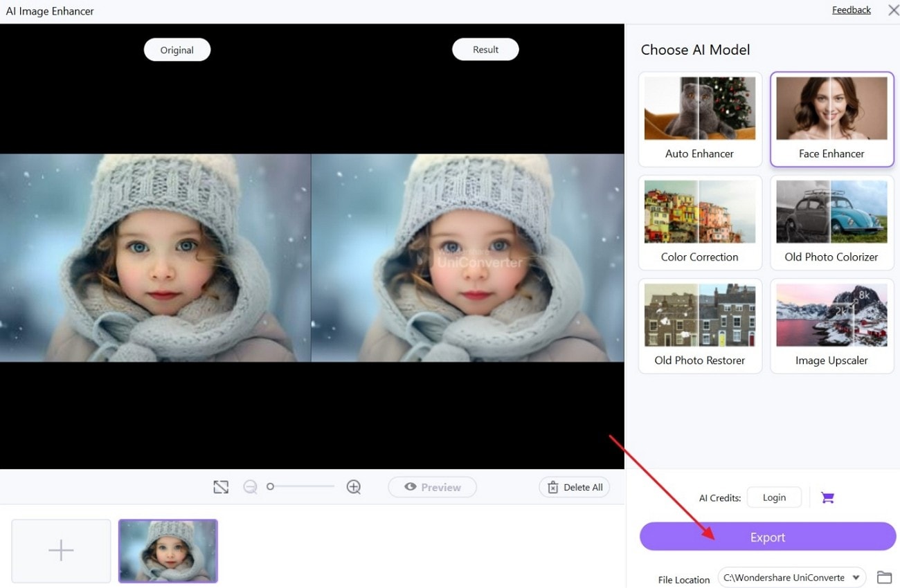The width and height of the screenshot is (900, 588).
Task: Select the child photo thumbnail in filmstrip
Action: click(x=168, y=551)
